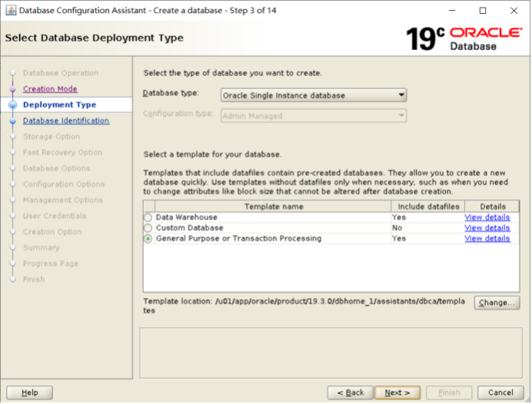Click the Next > button
This screenshot has height=404, width=532.
pyautogui.click(x=397, y=392)
